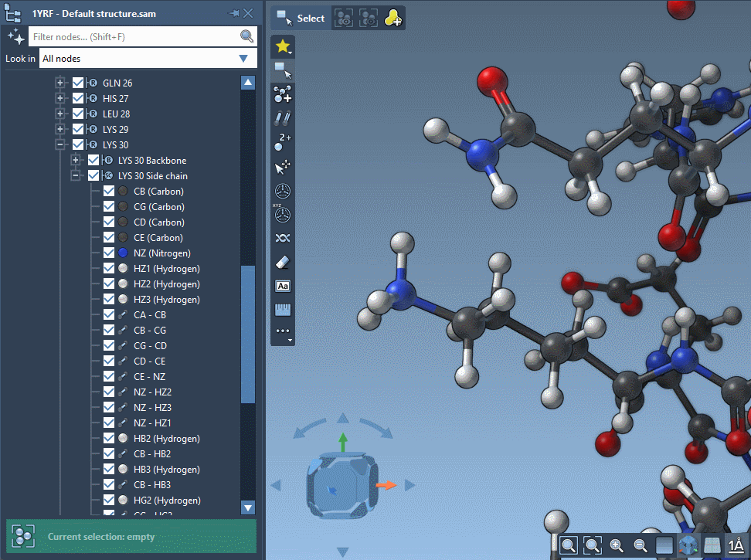Screen dimensions: 751x560
Task: Open the add-atoms tool with plus sign
Action: (x=282, y=93)
